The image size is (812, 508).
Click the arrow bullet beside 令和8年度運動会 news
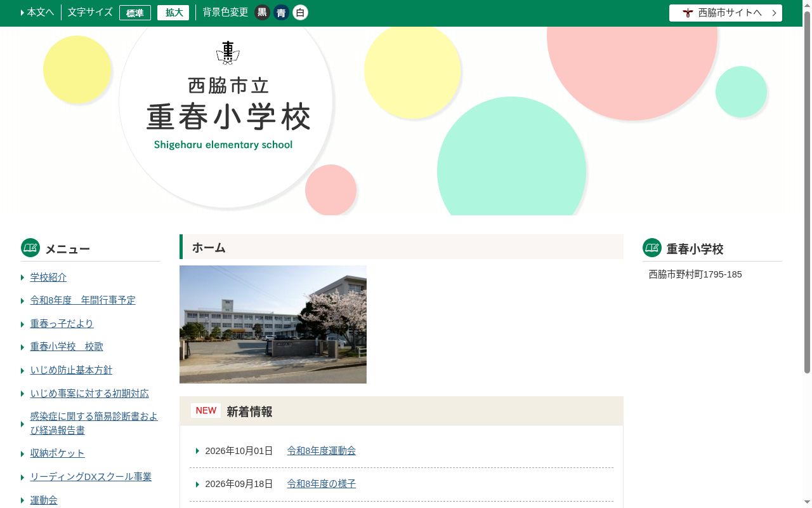198,451
